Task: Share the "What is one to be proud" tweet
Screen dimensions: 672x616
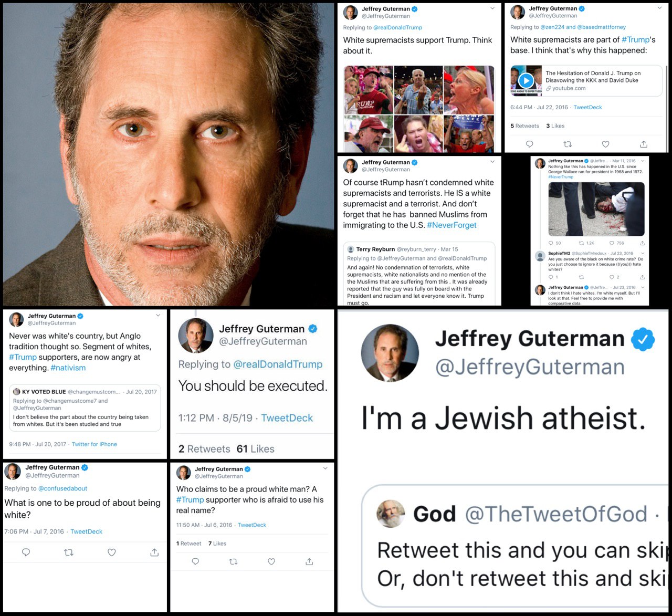Action: pyautogui.click(x=154, y=552)
